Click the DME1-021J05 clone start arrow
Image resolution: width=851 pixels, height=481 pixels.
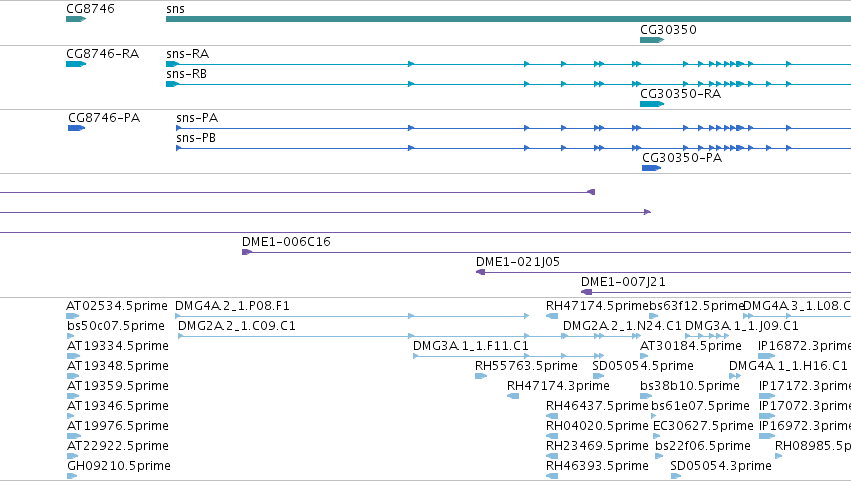tap(480, 272)
